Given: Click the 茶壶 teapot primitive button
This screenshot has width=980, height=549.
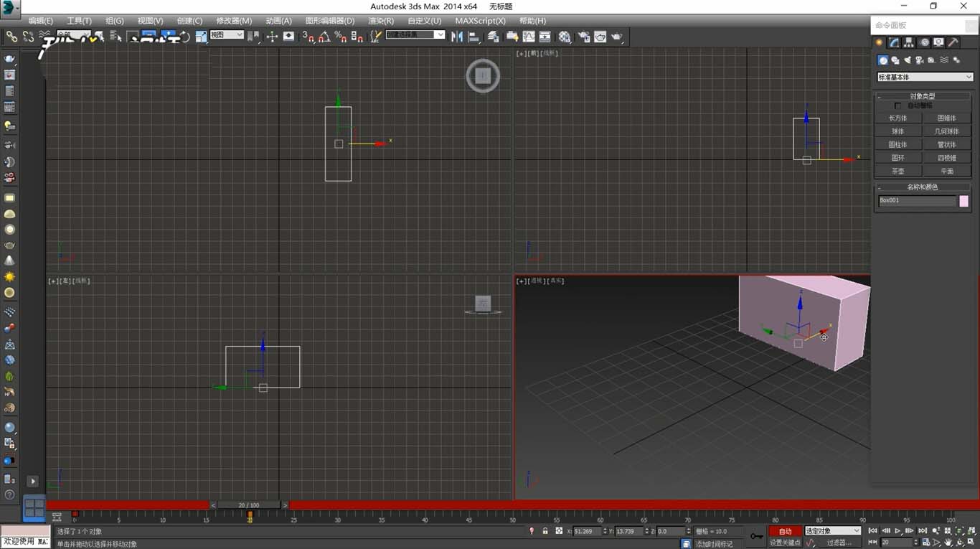Looking at the screenshot, I should click(897, 172).
